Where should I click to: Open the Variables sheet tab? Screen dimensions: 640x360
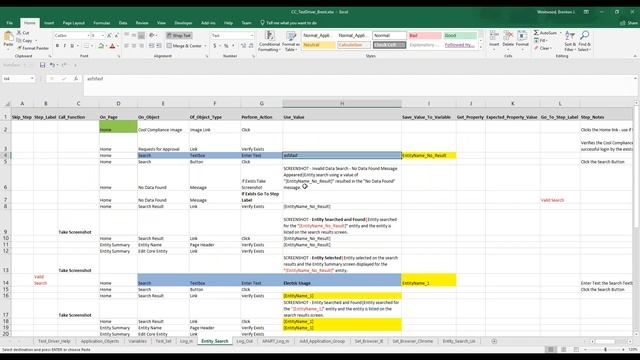coord(137,341)
